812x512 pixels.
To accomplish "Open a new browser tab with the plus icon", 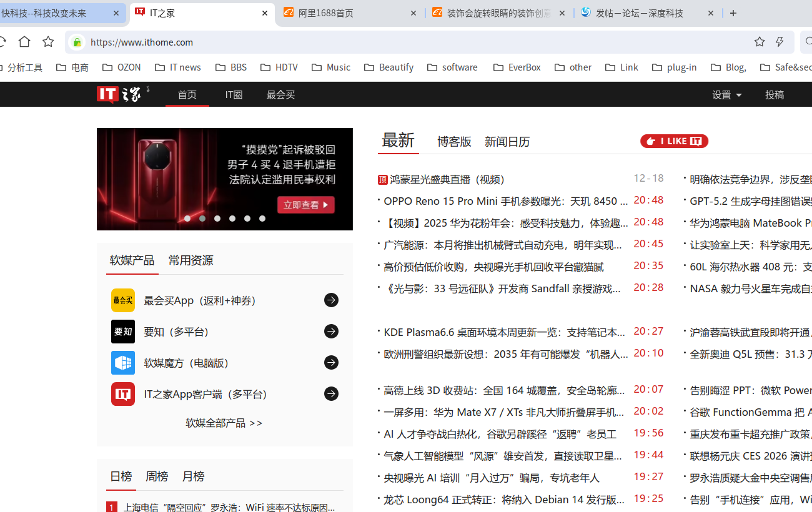I will 733,13.
